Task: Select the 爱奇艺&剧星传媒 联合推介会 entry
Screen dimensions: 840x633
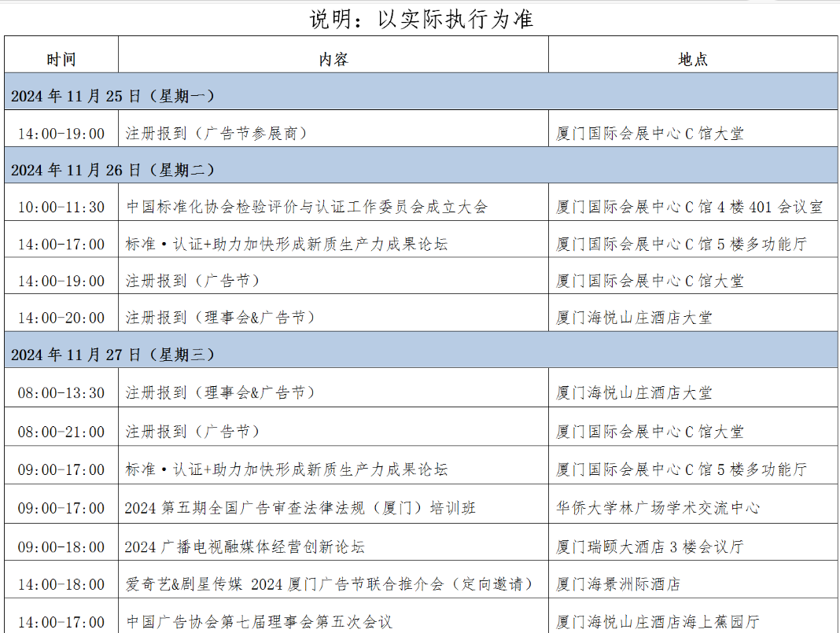Action: (330, 584)
